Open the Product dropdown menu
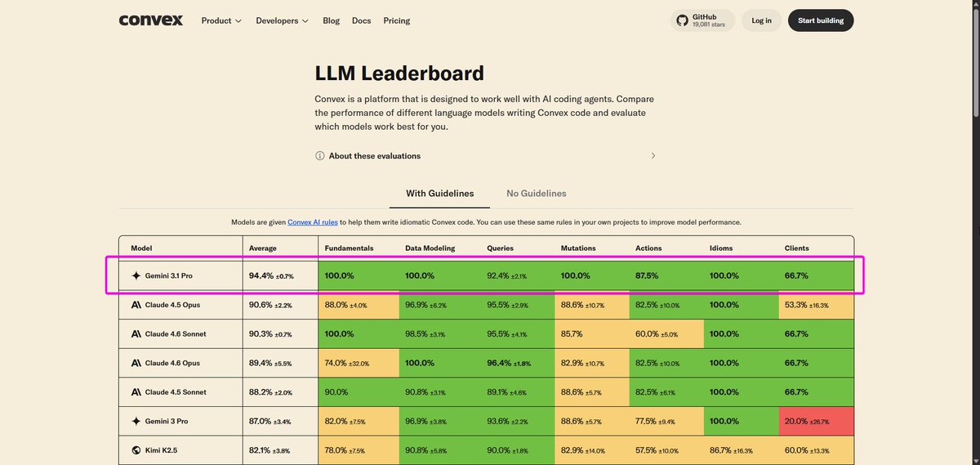980x465 pixels. 221,20
